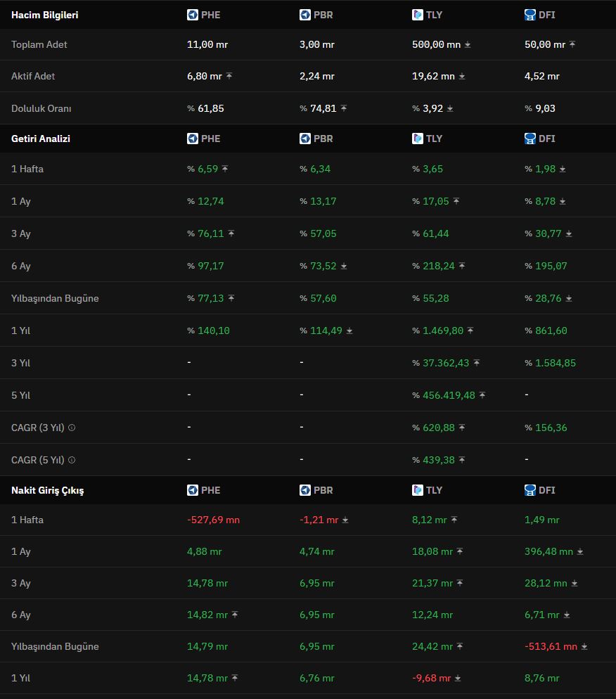Screen dimensions: 616x699
Task: Click the lowest marker beside DFI Yılbaşından Bugüne cash flow
Action: (584, 646)
